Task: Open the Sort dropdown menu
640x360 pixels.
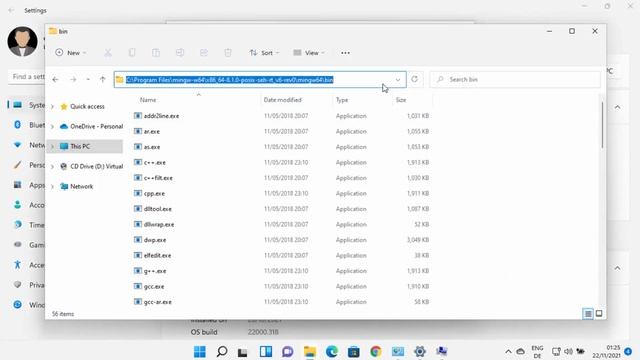Action: [264, 53]
